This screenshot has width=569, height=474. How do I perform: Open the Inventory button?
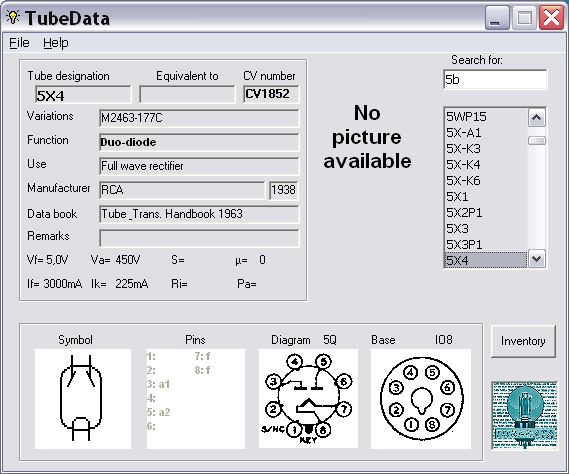coord(523,341)
